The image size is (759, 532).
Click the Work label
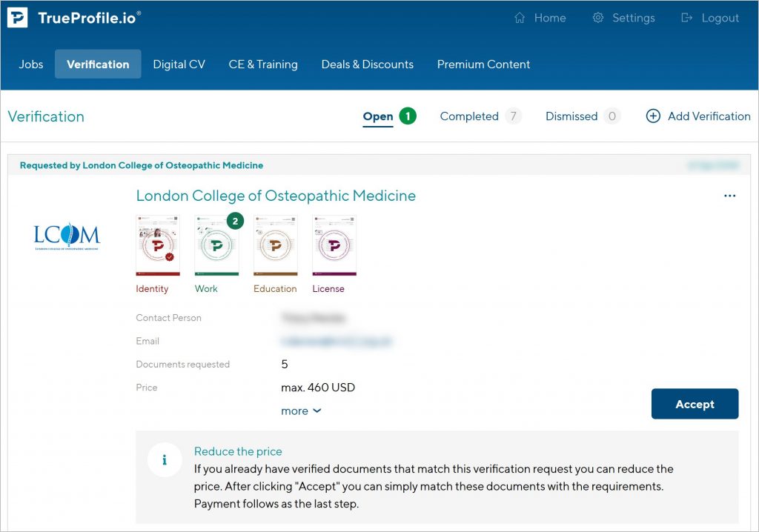click(x=206, y=288)
